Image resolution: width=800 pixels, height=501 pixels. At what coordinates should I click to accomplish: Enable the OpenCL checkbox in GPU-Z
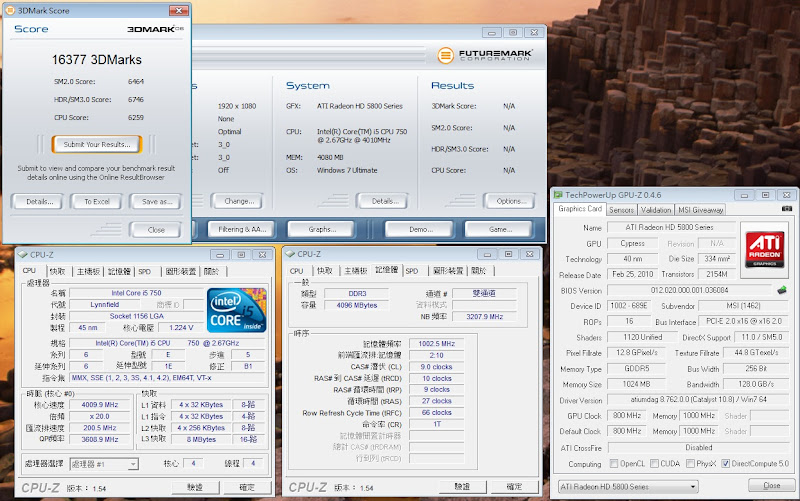coord(614,464)
